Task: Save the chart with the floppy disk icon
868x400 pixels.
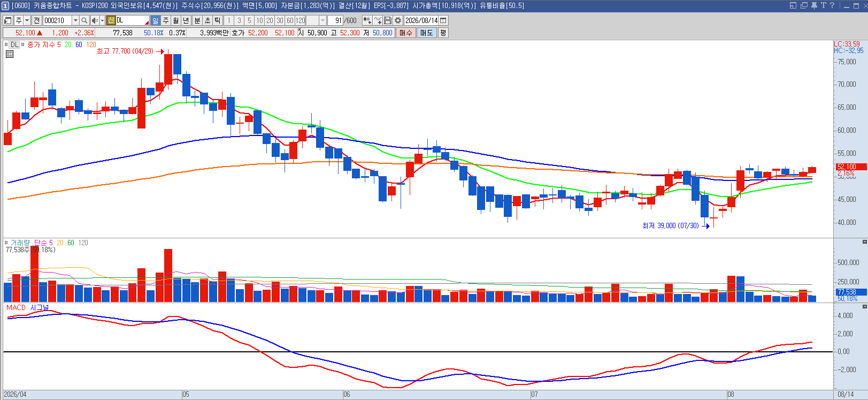Action: (x=388, y=20)
